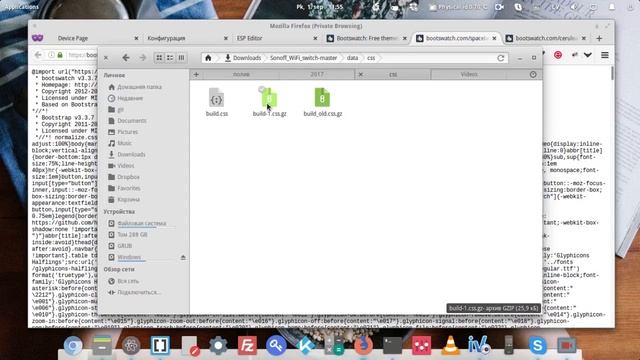
Task: Eject the Windows volume
Action: tap(183, 258)
